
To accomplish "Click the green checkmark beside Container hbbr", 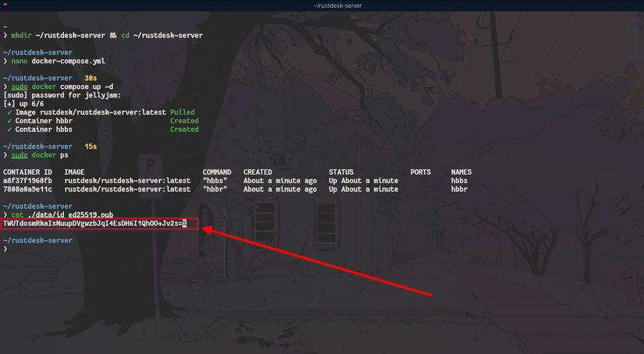I will (9, 121).
